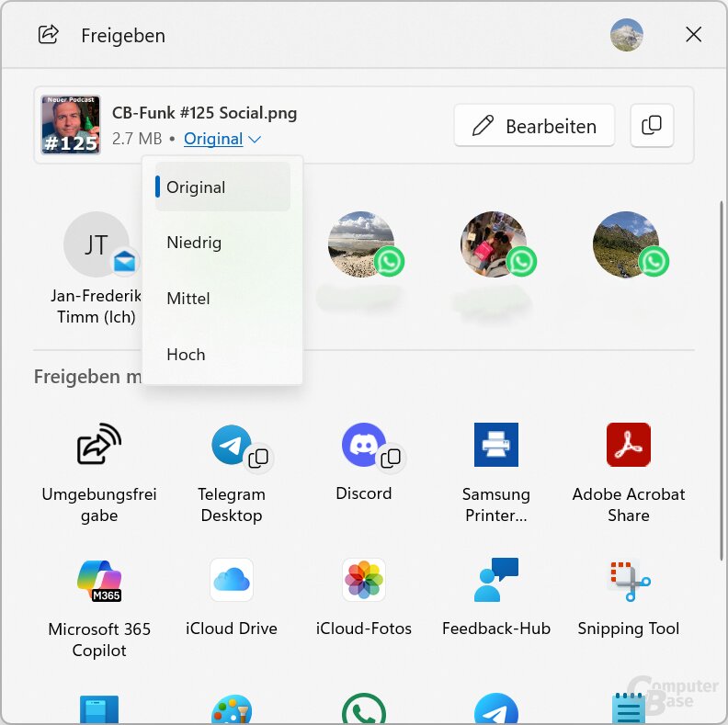Viewport: 728px width, 725px height.
Task: Open the partially visible Notepad icon at bottom
Action: (x=628, y=708)
